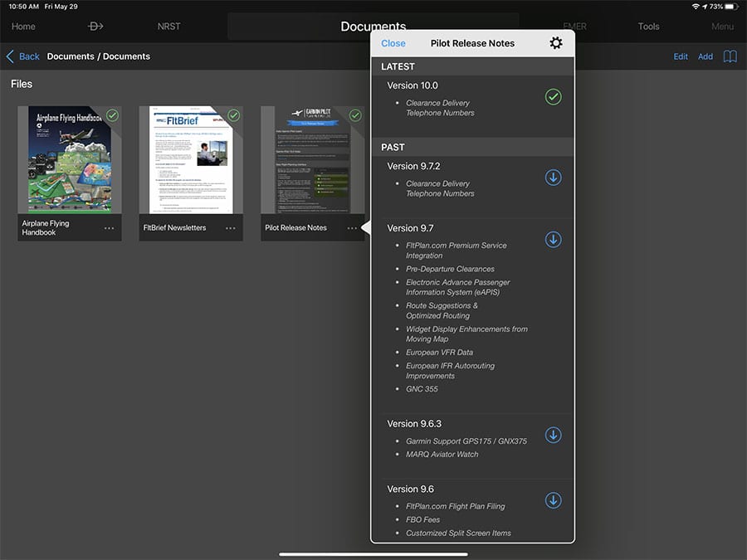Tap 'Widget Display Enhancements from Moving Map' bullet

click(466, 334)
